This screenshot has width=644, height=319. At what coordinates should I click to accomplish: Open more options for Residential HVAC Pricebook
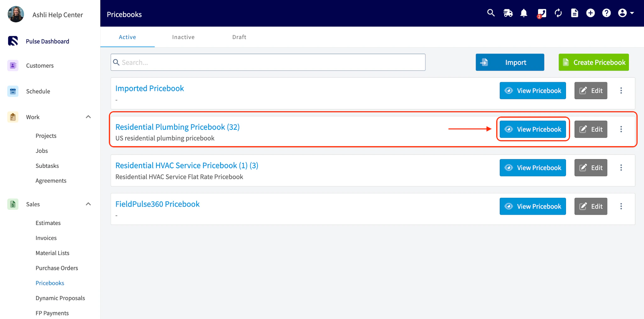tap(621, 168)
